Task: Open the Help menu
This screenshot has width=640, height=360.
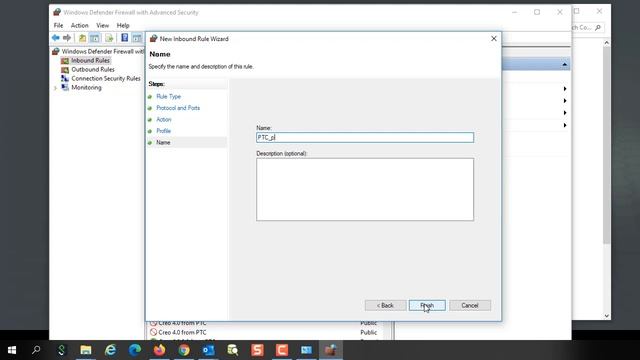Action: 123,25
